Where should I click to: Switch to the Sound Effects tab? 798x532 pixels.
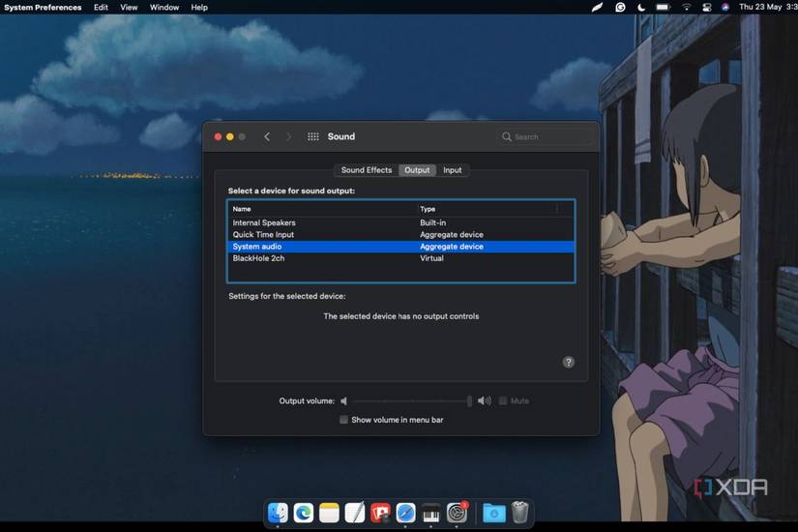pos(367,170)
